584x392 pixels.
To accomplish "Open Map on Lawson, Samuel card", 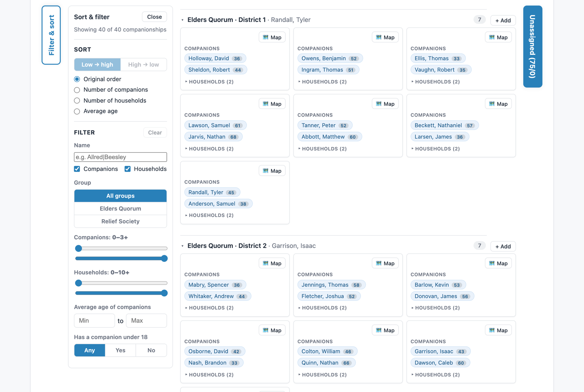I will [272, 104].
